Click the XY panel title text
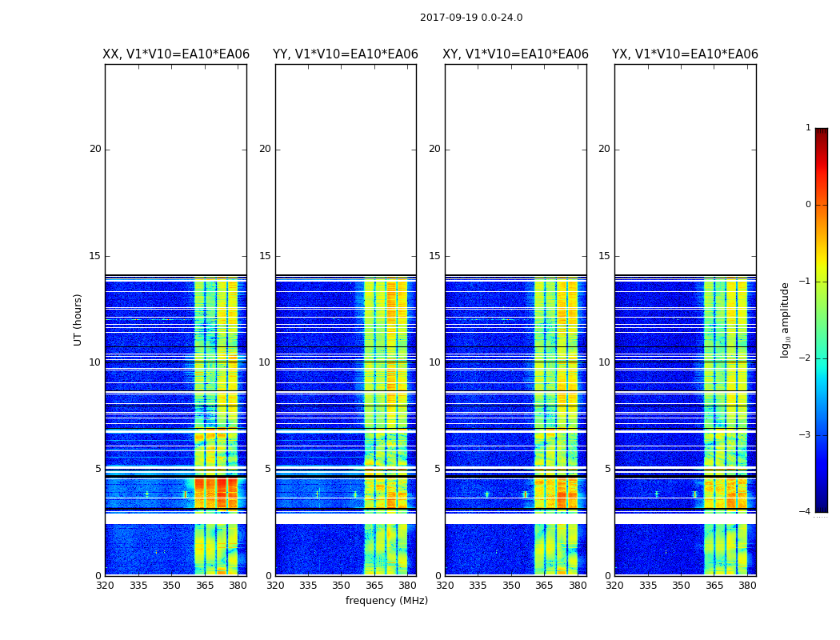 [x=515, y=54]
